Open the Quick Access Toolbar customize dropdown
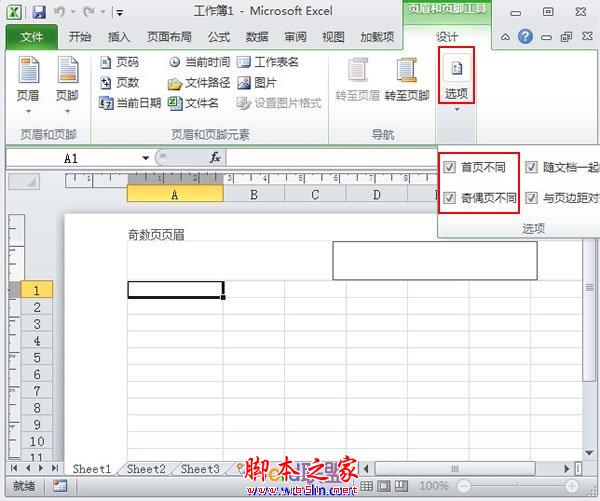This screenshot has height=501, width=600. (119, 13)
